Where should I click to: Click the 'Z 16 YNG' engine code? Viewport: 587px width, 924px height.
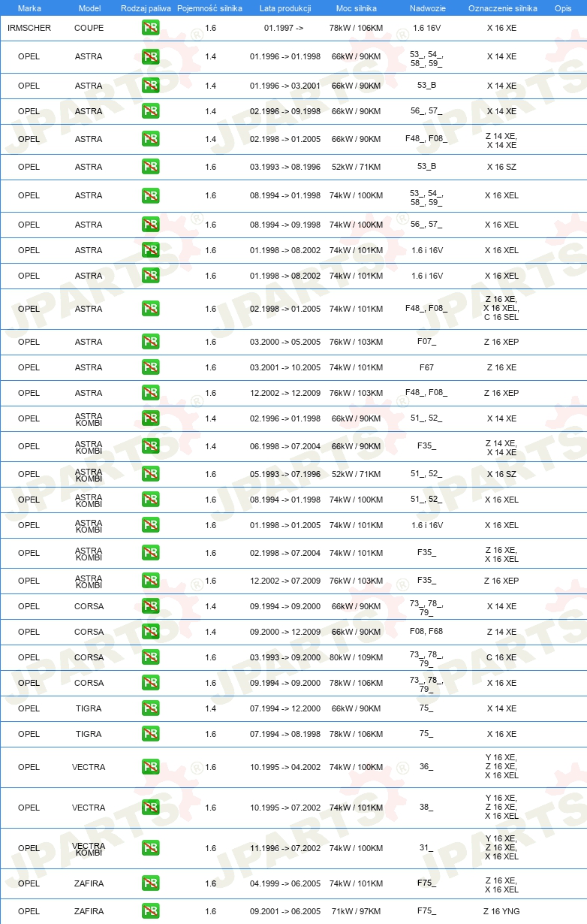click(501, 911)
